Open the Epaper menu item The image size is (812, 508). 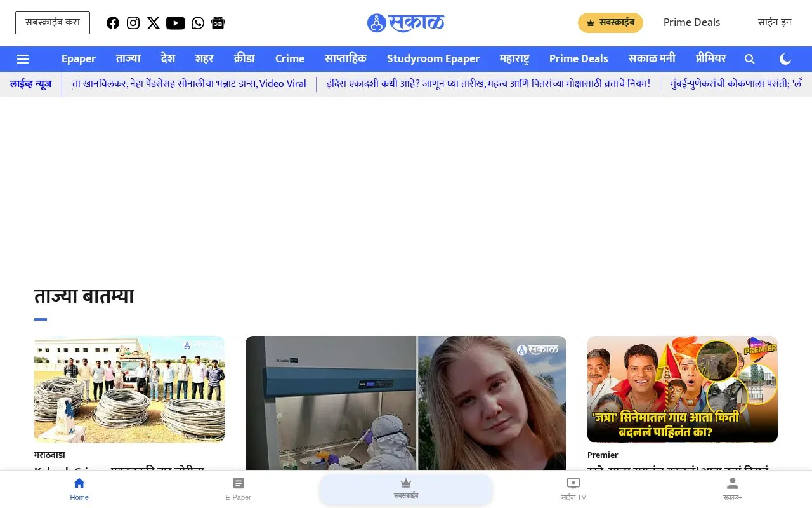(79, 59)
